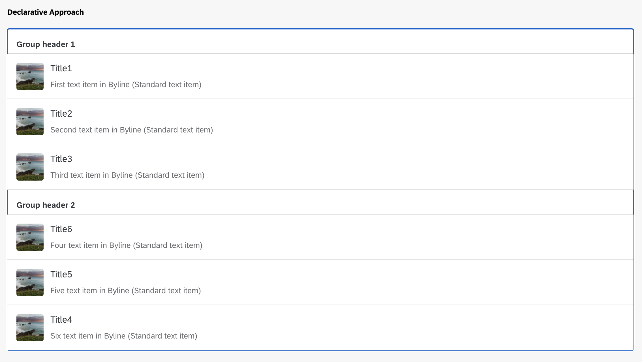Click the thumbnail image beside Title5
The width and height of the screenshot is (642, 364).
[x=30, y=282]
